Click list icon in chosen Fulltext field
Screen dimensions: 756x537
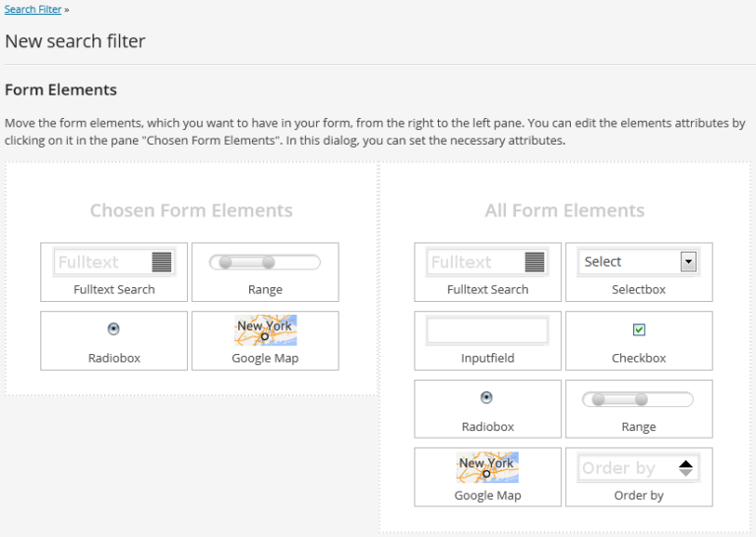tap(161, 262)
